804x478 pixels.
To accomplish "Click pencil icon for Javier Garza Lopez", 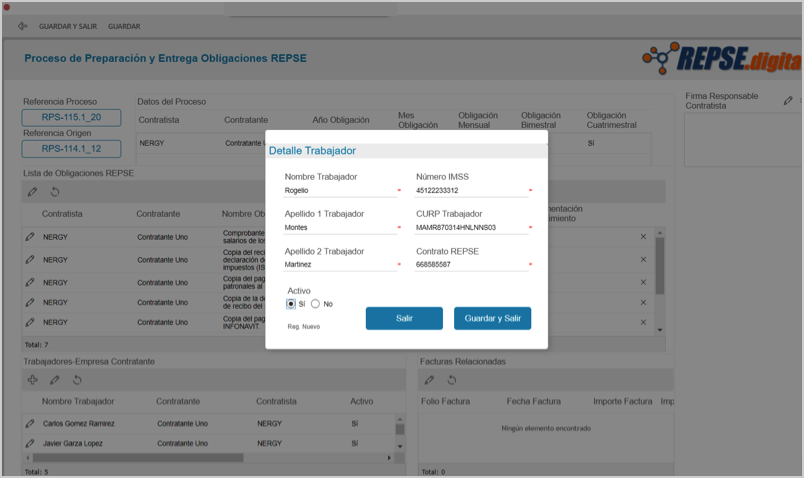I will pyautogui.click(x=30, y=443).
